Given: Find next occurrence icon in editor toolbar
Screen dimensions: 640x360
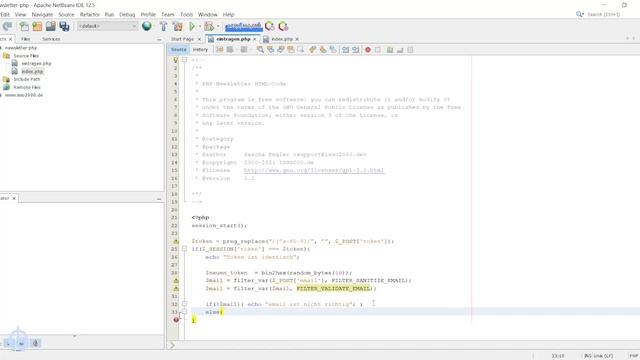Looking at the screenshot, I should 280,50.
